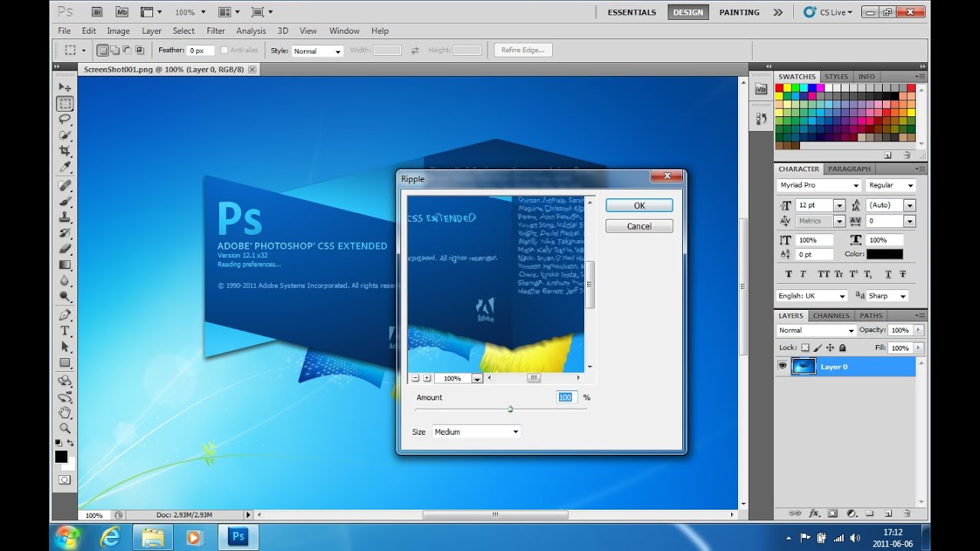Switch to the Channels tab
The width and height of the screenshot is (980, 551).
pos(831,315)
